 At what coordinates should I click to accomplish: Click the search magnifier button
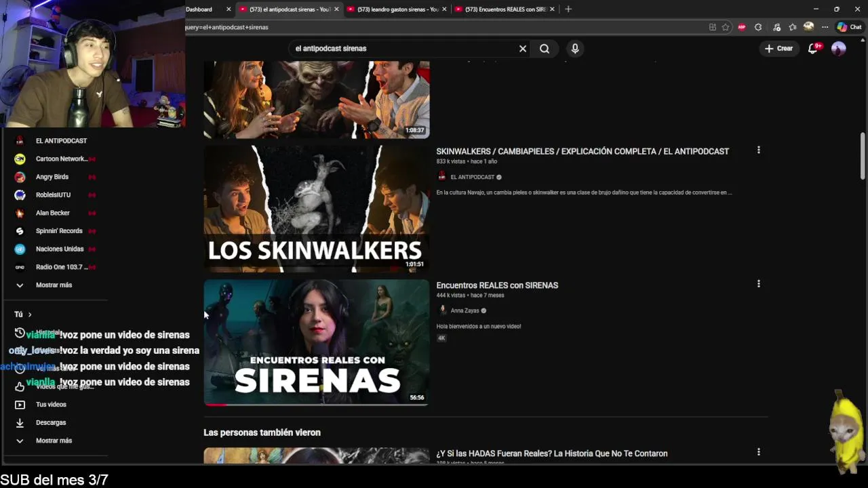pyautogui.click(x=545, y=49)
